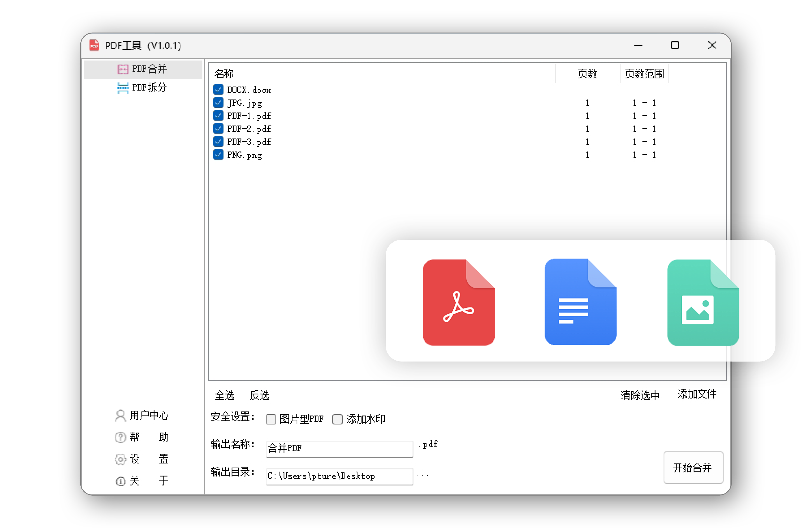Image resolution: width=812 pixels, height=528 pixels.
Task: Click 反选 to invert selection
Action: [x=260, y=395]
